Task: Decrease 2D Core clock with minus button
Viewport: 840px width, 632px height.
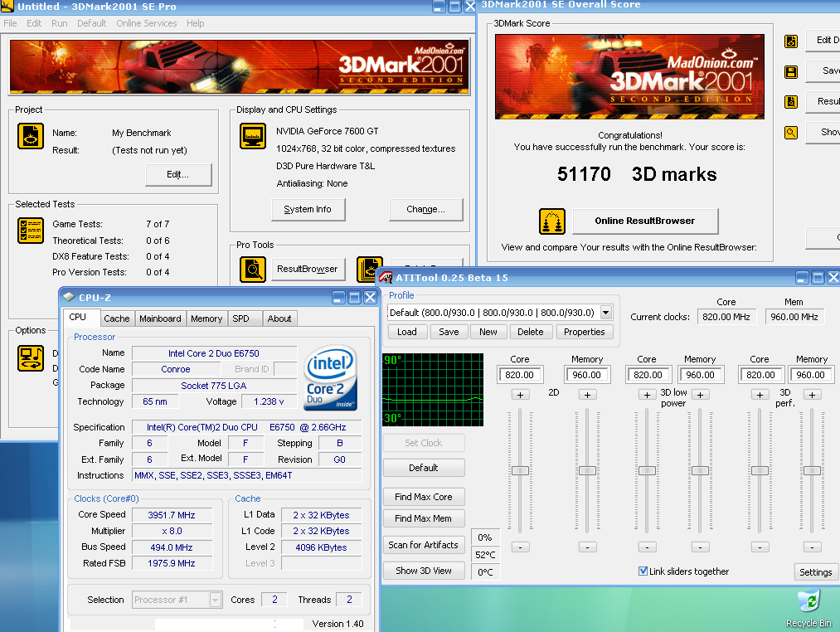Action: pyautogui.click(x=520, y=547)
